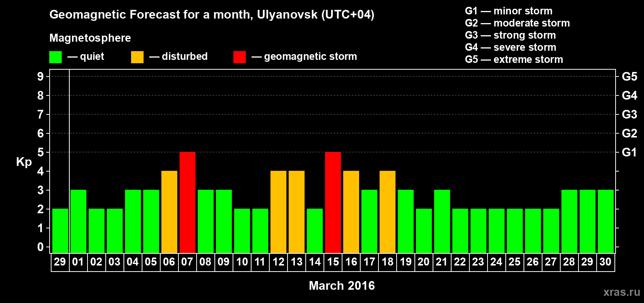Click the 'G5 — extreme storm' legend line
This screenshot has width=644, height=303.
pyautogui.click(x=514, y=59)
